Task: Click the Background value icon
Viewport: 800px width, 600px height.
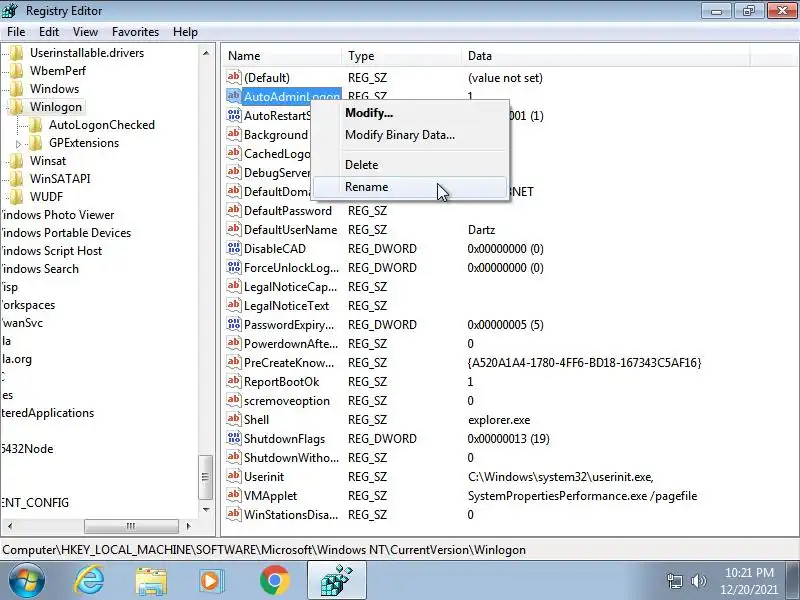Action: pos(234,134)
